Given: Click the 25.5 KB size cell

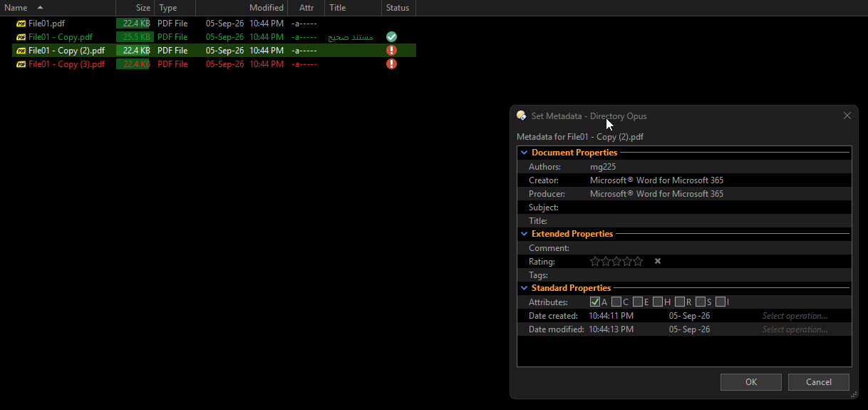Looking at the screenshot, I should pos(136,37).
